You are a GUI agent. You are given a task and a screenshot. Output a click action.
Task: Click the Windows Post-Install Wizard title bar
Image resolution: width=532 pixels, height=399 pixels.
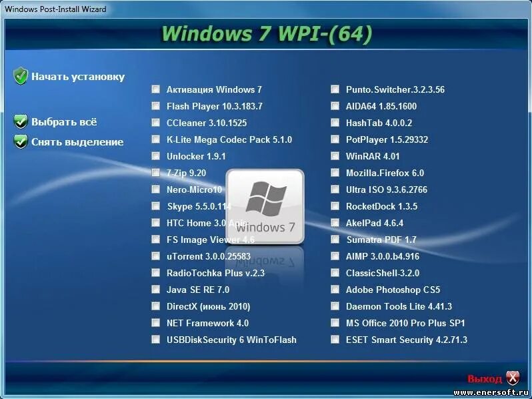[266, 9]
